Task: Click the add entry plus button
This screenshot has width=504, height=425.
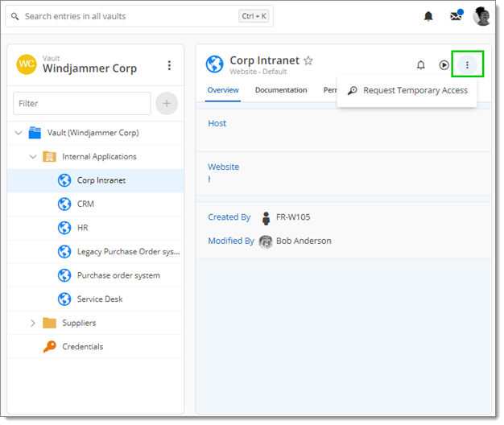Action: click(167, 103)
